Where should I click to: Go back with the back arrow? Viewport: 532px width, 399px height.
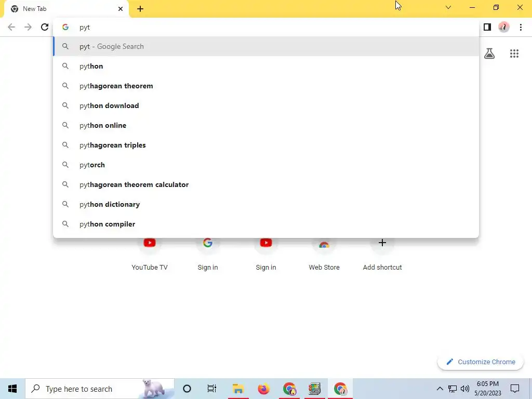(x=11, y=27)
